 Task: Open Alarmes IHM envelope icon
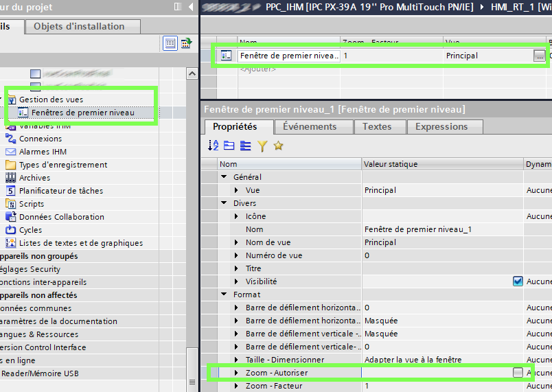click(10, 152)
